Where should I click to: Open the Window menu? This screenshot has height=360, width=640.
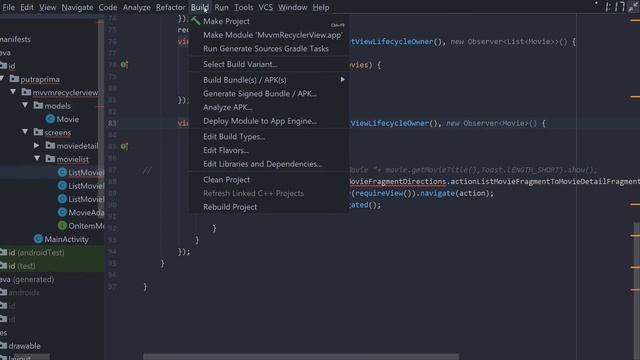pyautogui.click(x=293, y=7)
